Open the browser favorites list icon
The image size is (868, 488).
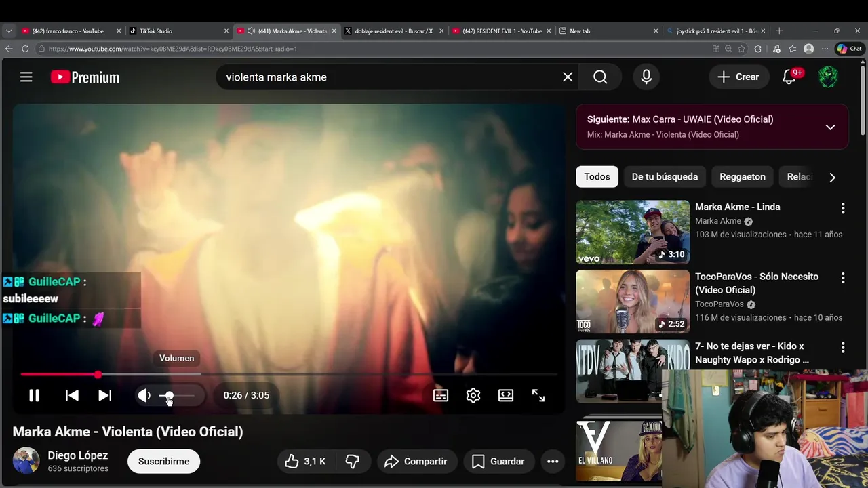(x=792, y=49)
